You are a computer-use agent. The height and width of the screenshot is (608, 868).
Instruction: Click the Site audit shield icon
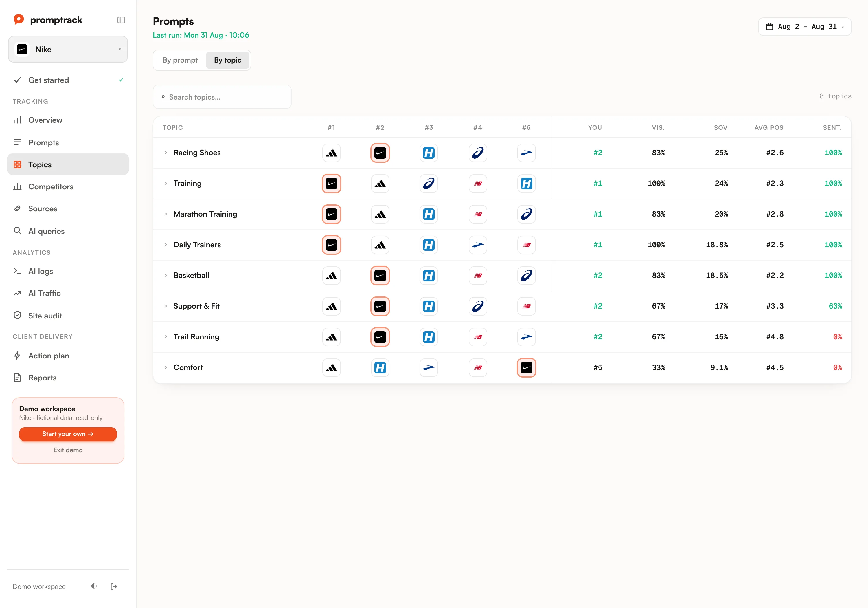pos(17,315)
